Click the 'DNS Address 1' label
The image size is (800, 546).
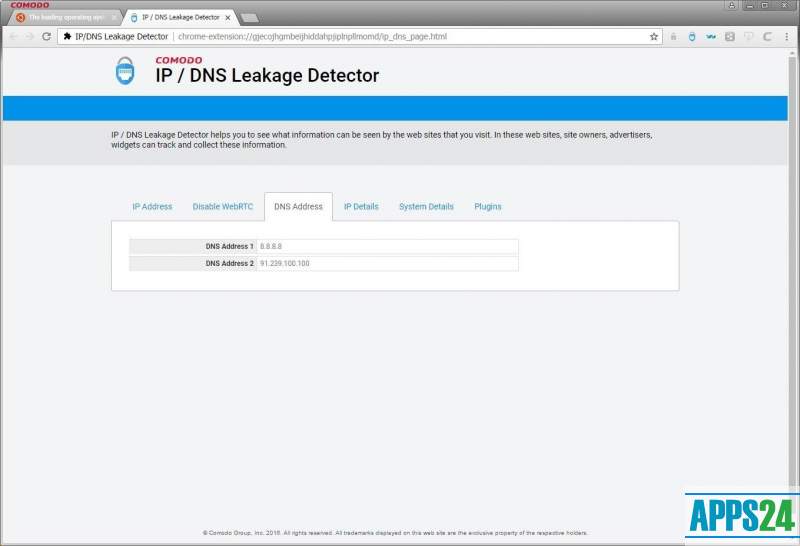230,246
